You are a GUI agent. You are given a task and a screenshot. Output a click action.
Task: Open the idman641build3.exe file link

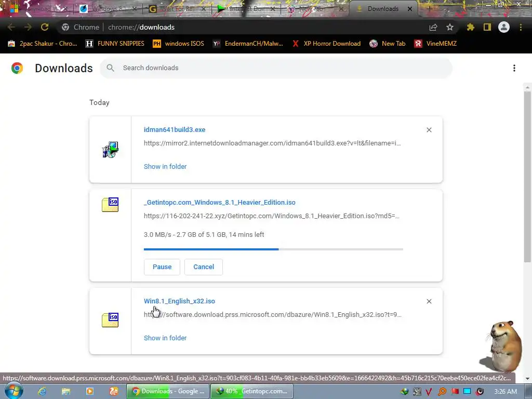click(x=175, y=129)
